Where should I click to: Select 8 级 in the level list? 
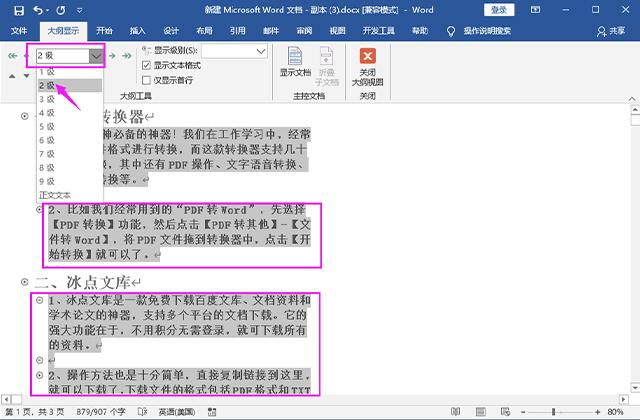tap(69, 167)
